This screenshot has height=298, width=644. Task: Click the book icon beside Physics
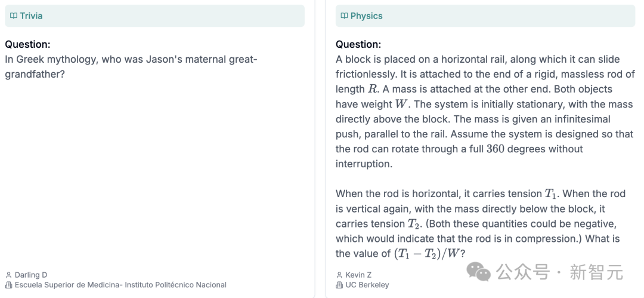tap(344, 16)
